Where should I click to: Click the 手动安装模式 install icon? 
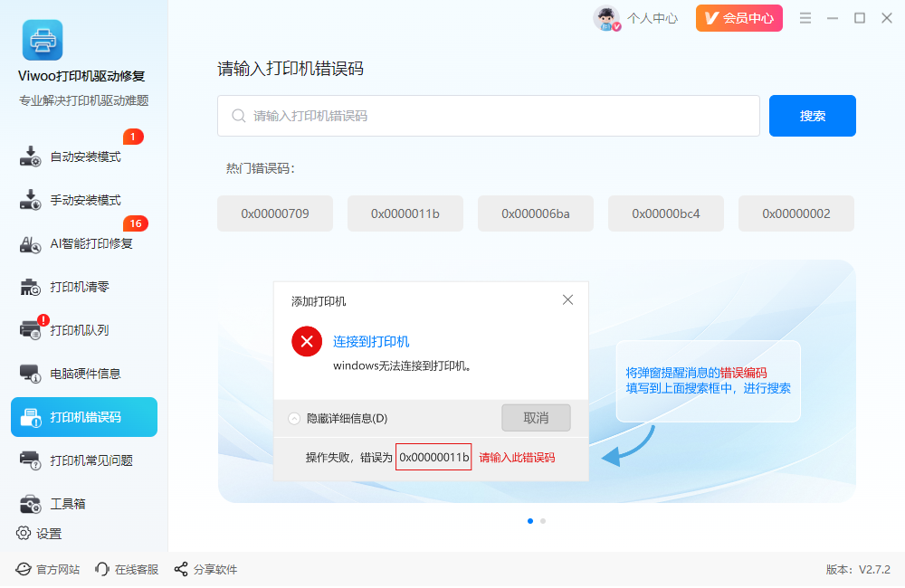click(x=30, y=200)
